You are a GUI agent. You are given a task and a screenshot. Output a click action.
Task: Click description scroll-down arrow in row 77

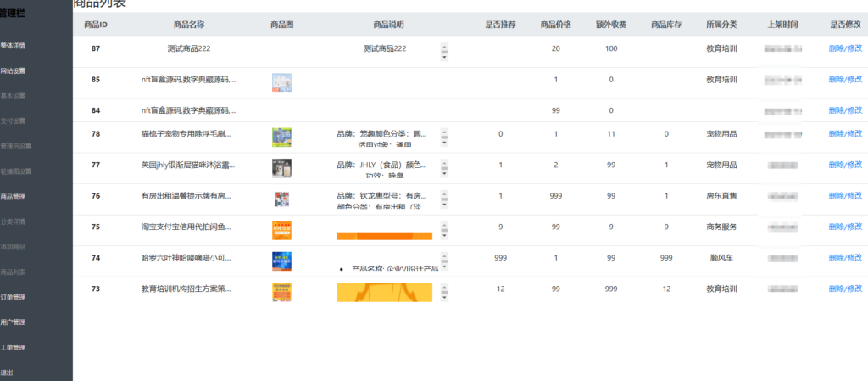tap(444, 173)
